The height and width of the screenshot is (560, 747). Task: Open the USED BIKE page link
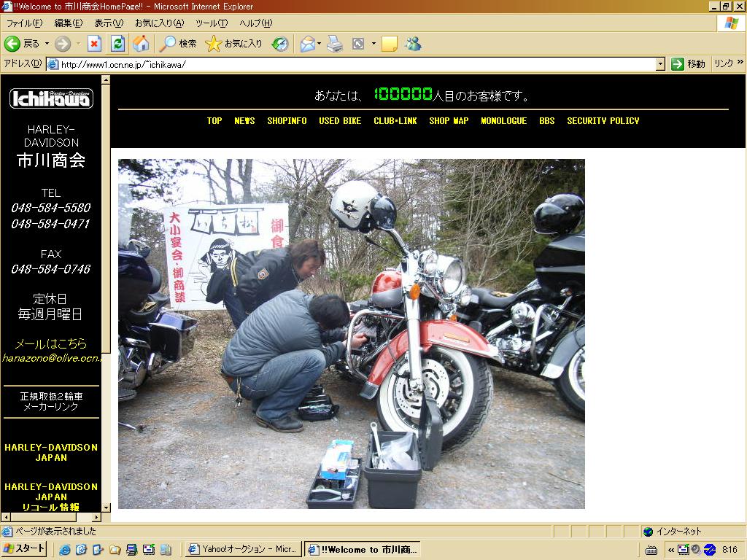[340, 121]
